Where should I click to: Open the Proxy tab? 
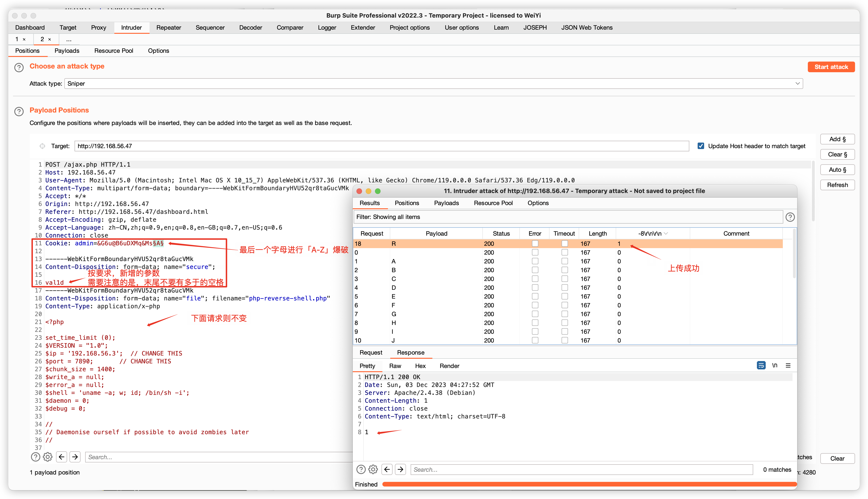[98, 27]
